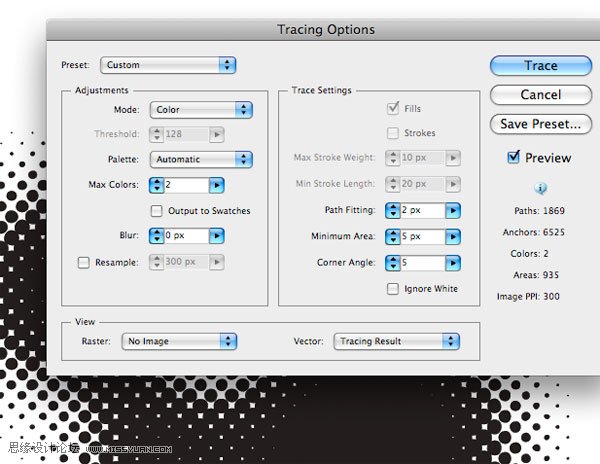Screen dimensions: 600x464
Task: Click the "Colors: 2" readout
Action: pos(529,254)
